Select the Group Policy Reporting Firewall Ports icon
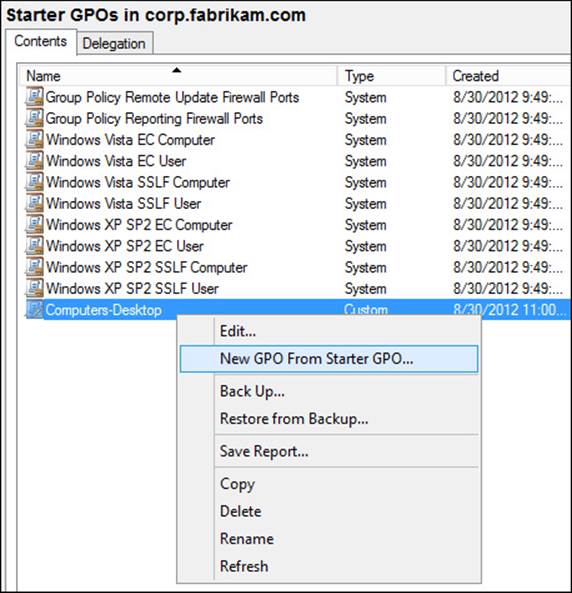The height and width of the screenshot is (593, 572). click(x=34, y=118)
